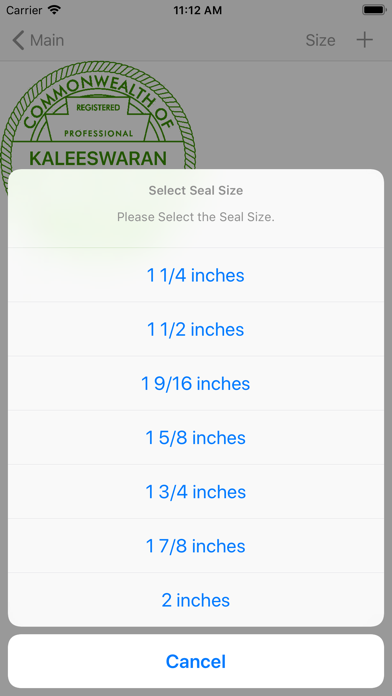
Task: Tap the Select Seal Size title
Action: click(x=196, y=191)
